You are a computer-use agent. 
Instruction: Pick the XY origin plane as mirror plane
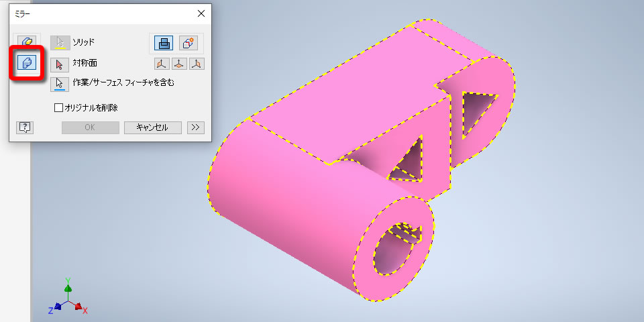coord(197,64)
